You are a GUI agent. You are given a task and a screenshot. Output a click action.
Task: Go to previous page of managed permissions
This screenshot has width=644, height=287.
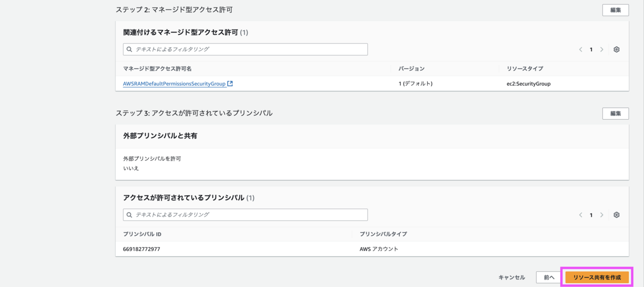581,49
